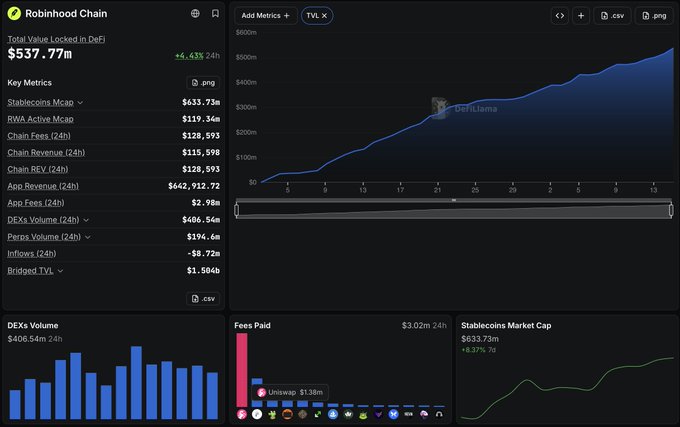Click the white circle protocol icon in Fees Paid

(257, 414)
